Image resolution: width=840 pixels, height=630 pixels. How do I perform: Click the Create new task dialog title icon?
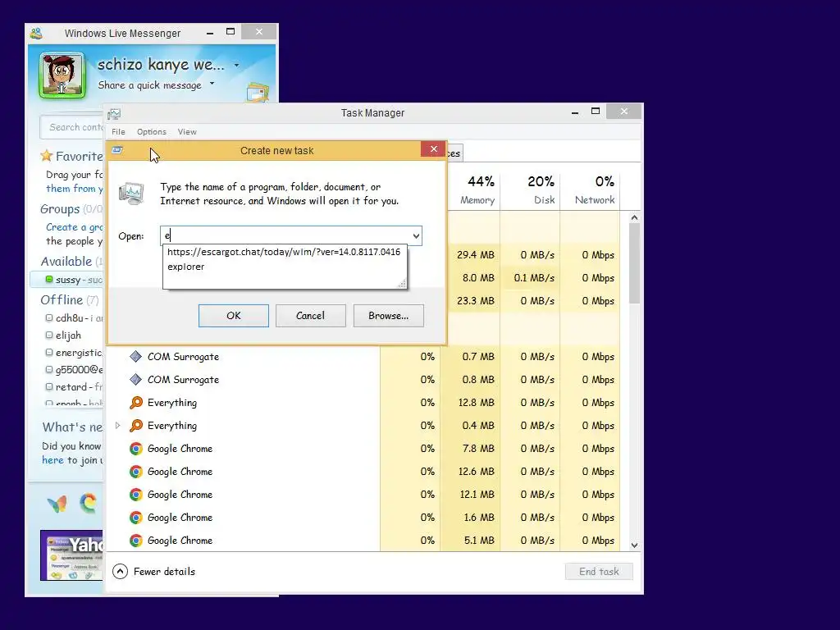tap(117, 150)
